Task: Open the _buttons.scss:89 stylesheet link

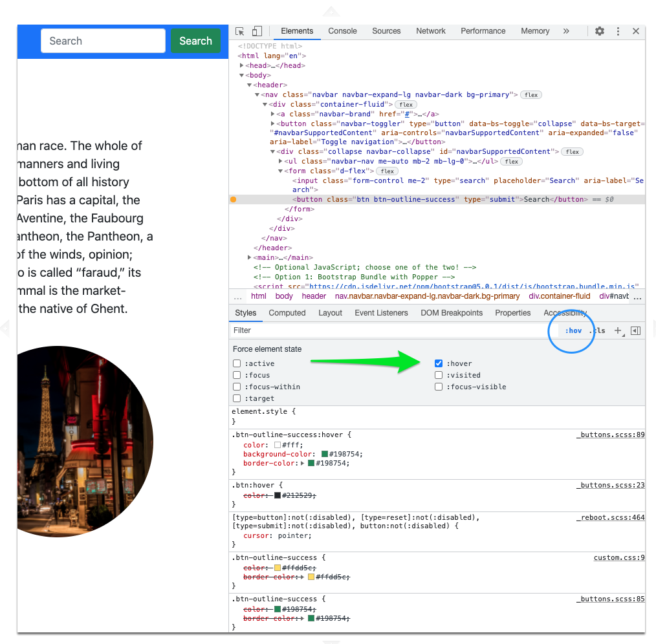Action: pyautogui.click(x=610, y=435)
